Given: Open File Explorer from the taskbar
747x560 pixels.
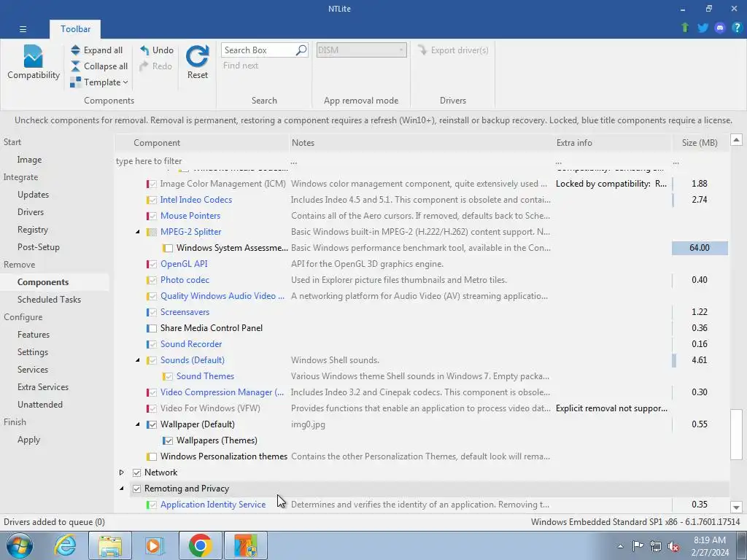Looking at the screenshot, I should [x=110, y=545].
